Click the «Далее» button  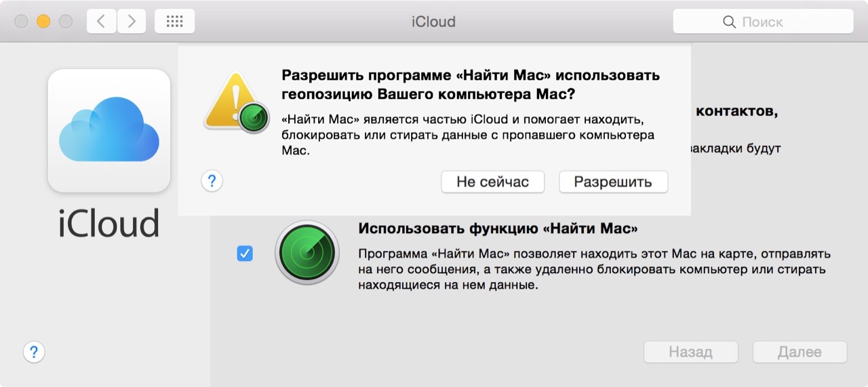[800, 352]
